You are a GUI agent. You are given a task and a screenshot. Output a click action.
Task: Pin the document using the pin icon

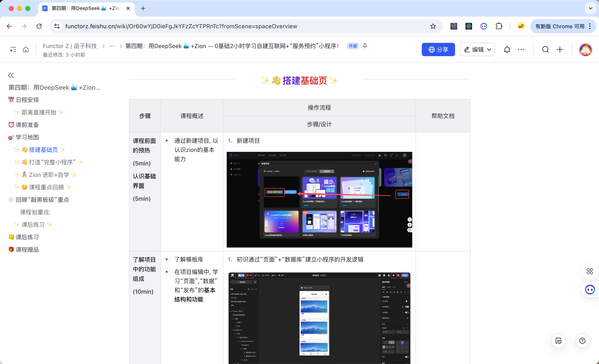click(365, 46)
